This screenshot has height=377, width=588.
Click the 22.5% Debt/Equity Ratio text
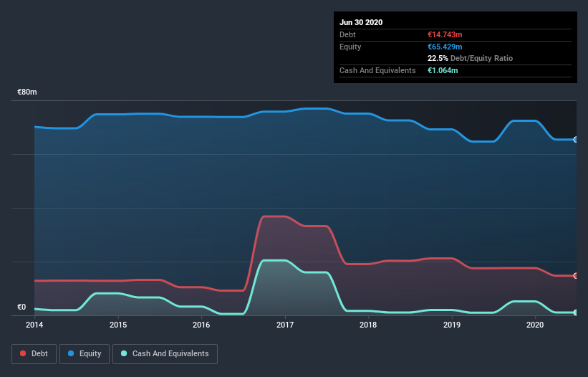(471, 58)
